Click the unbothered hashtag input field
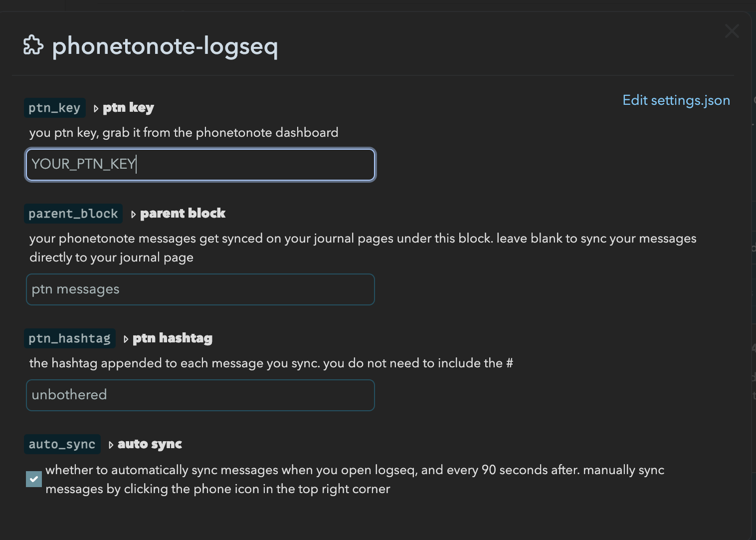 click(200, 395)
